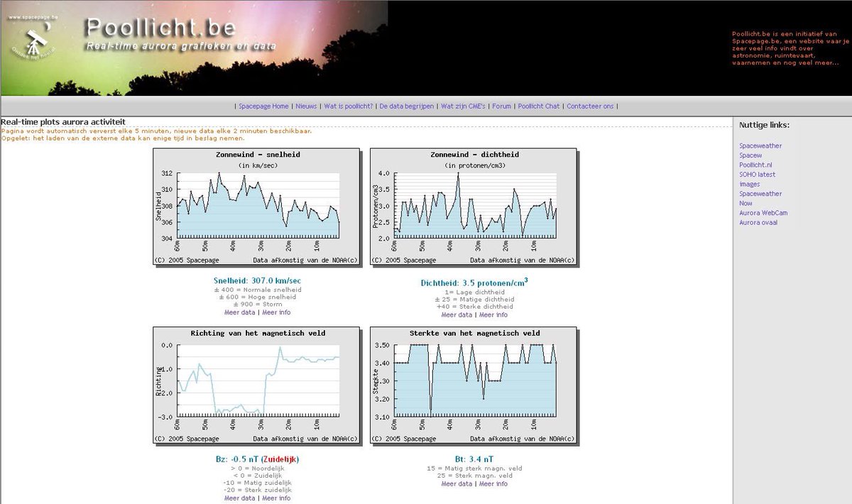Click '+40 = Sterke dichtheid' text
This screenshot has height=504, width=852.
point(474,307)
